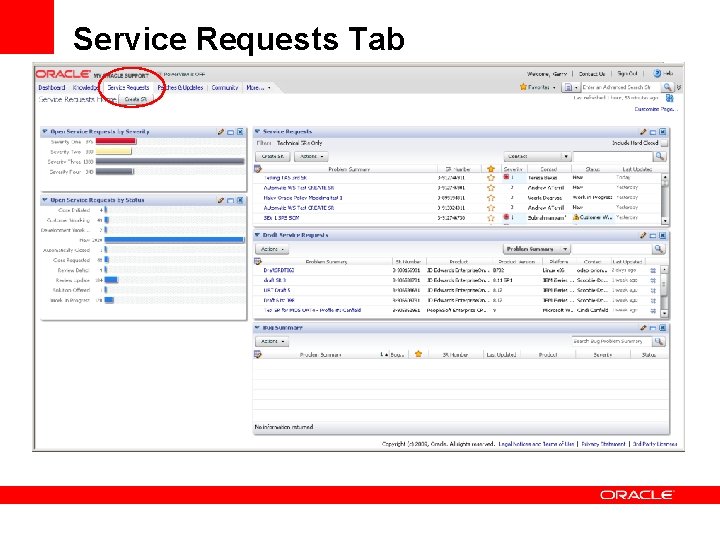This screenshot has width=720, height=540.
Task: Click the Product column header in the drafts table
Action: [x=458, y=262]
